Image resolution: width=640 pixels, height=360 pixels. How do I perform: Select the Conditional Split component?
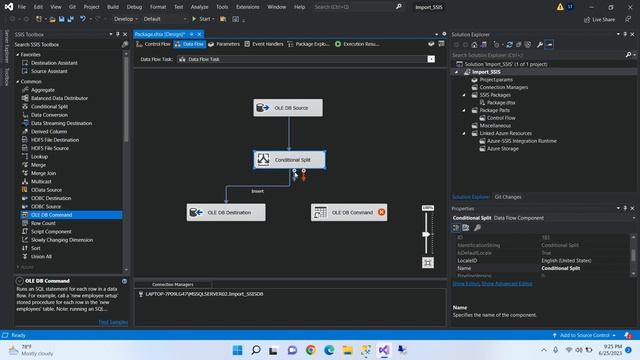tap(289, 160)
